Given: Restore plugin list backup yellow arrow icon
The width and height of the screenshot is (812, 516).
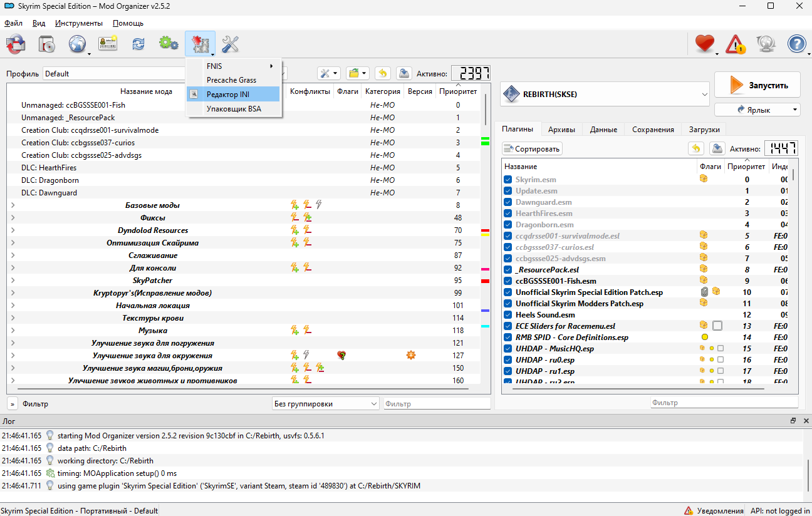Looking at the screenshot, I should point(696,148).
